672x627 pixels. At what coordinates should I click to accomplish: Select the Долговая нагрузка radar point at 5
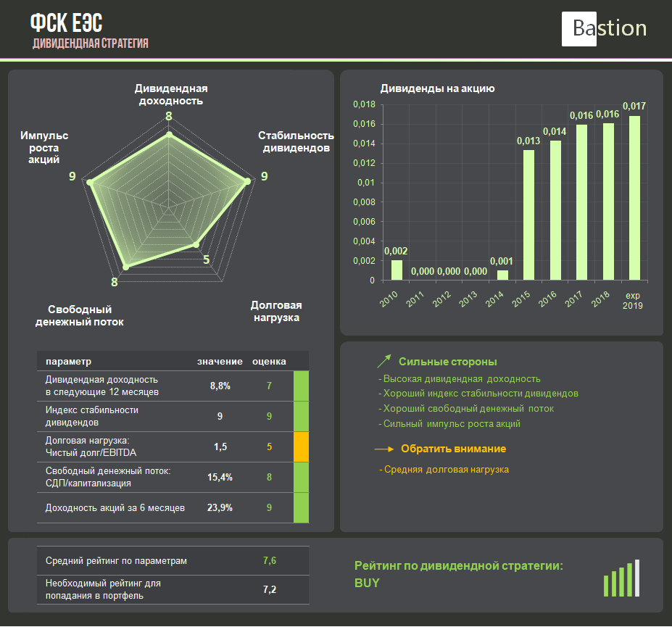(x=196, y=246)
